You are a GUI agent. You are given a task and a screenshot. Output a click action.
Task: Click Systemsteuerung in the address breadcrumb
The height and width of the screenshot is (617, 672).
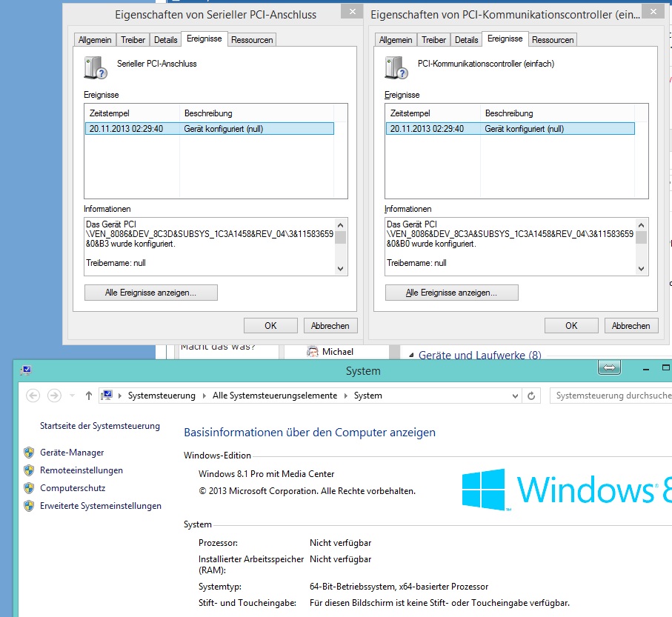[162, 396]
